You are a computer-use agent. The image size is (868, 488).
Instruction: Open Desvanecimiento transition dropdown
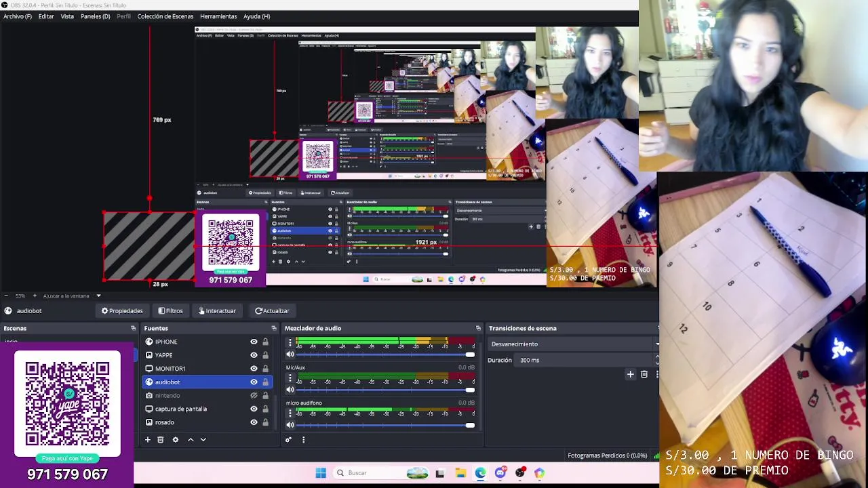(x=574, y=344)
